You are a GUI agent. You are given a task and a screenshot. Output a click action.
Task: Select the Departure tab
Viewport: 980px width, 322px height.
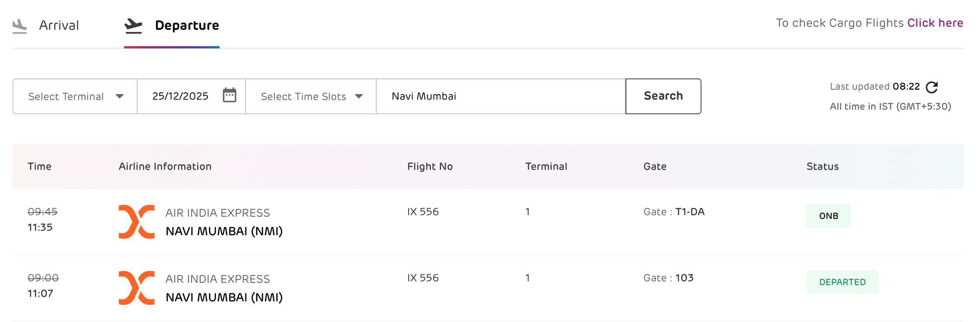tap(187, 25)
